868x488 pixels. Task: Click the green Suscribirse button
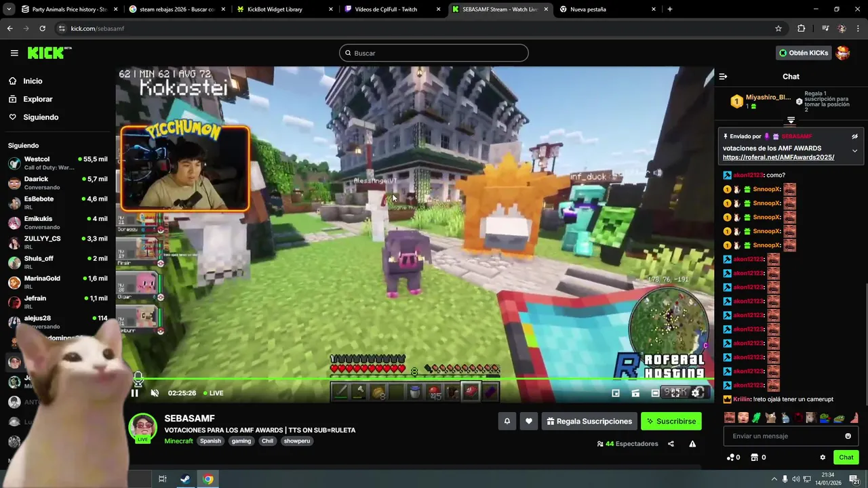(671, 421)
